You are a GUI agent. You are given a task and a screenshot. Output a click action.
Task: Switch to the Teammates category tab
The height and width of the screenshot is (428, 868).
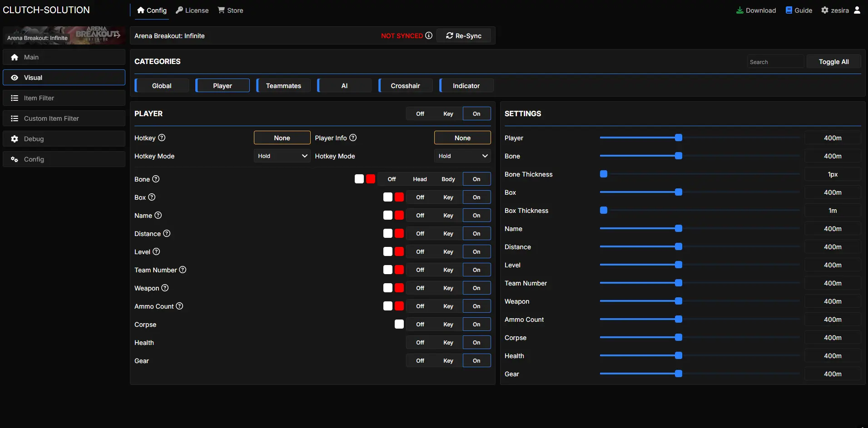[283, 86]
